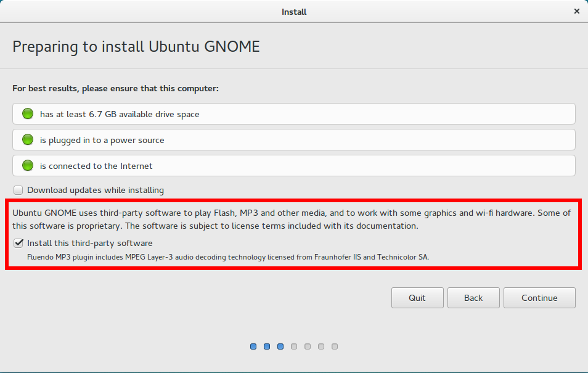Click the green power source status indicator
This screenshot has height=373, width=588.
click(28, 139)
